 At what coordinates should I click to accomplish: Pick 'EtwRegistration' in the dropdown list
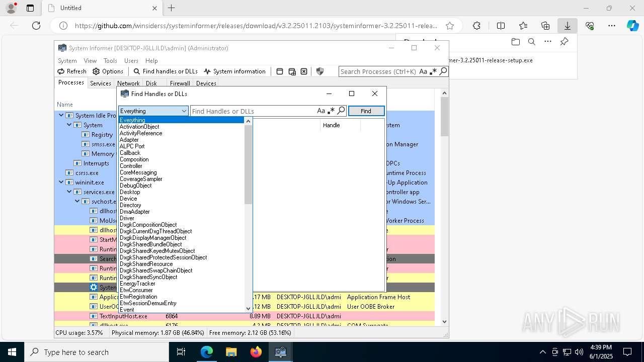[x=181, y=297]
